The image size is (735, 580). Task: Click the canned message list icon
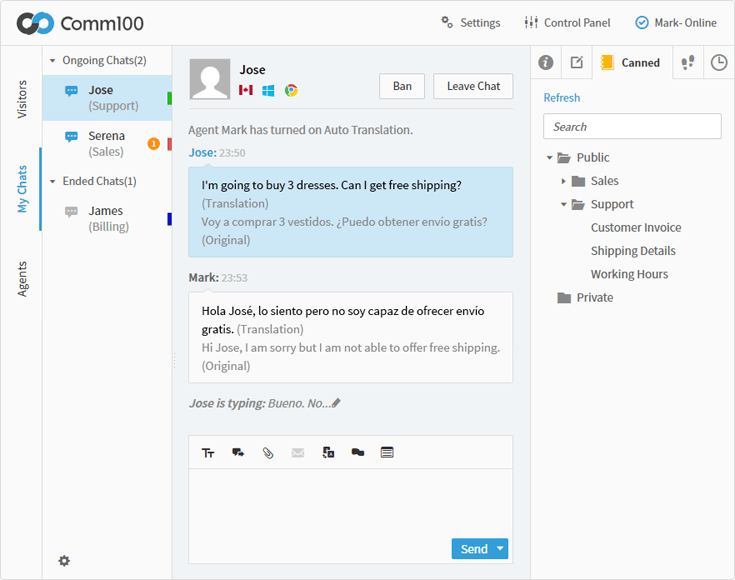coord(387,452)
